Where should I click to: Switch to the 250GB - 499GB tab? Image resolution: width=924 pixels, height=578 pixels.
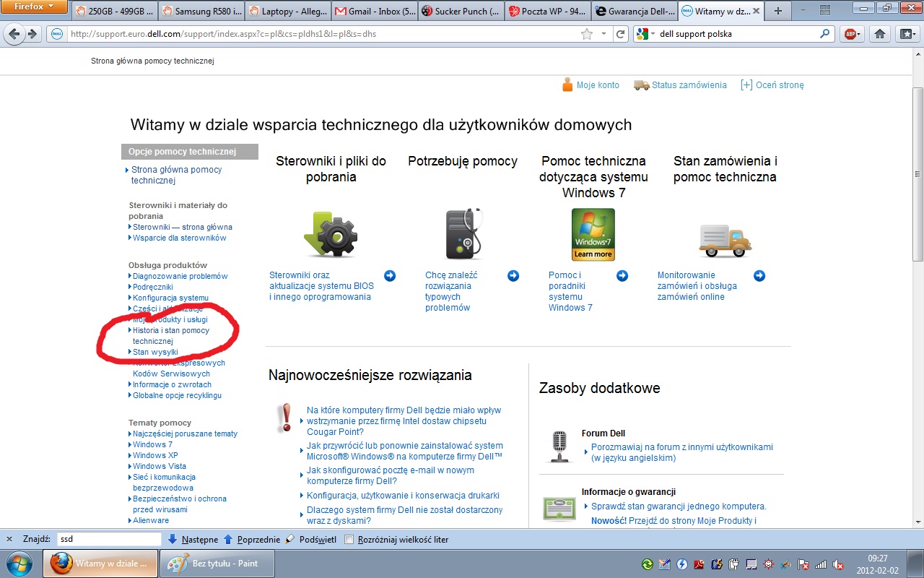click(114, 11)
